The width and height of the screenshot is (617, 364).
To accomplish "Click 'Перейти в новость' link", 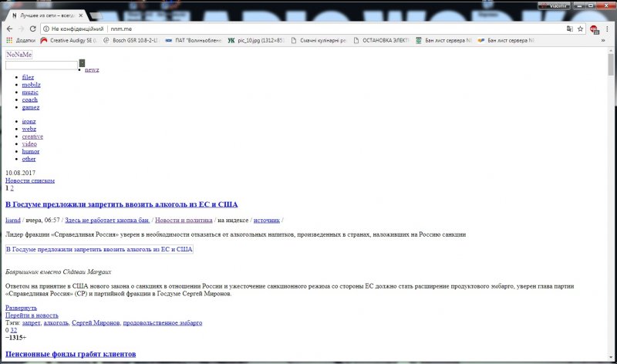I will (32, 315).
